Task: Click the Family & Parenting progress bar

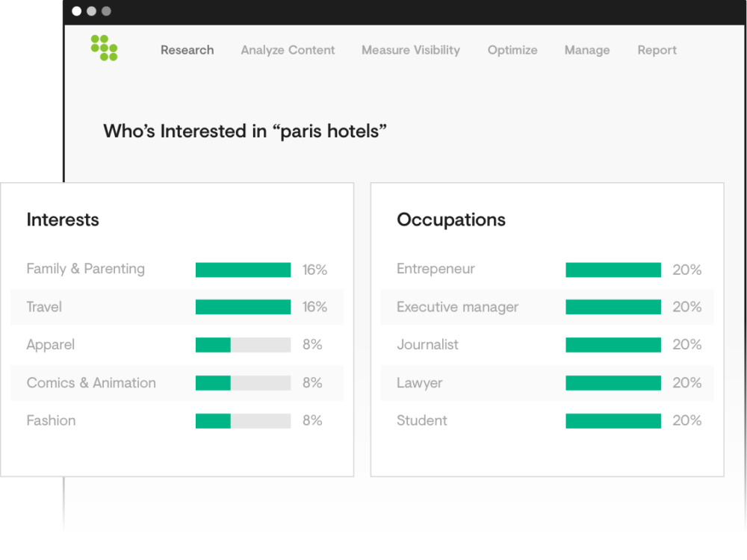Action: [x=243, y=270]
